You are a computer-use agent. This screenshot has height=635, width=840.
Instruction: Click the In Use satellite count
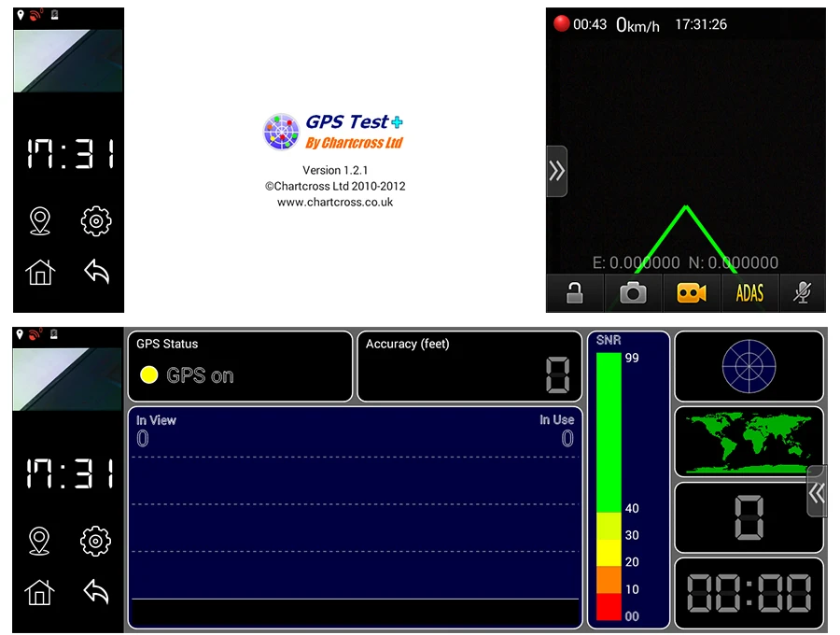pyautogui.click(x=567, y=438)
